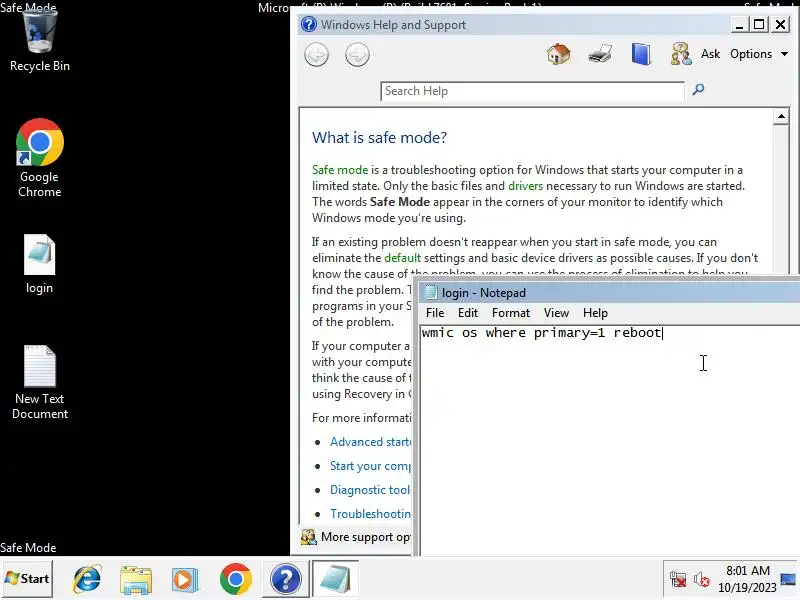Select the Google Chrome desktop shortcut
Screen dimensions: 800x600
(x=40, y=158)
